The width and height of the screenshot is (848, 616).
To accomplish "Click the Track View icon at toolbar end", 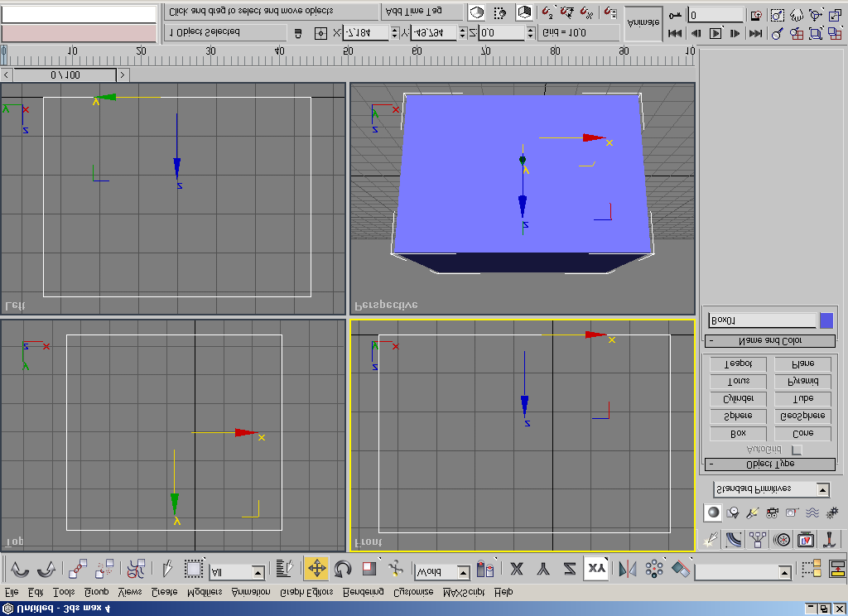I will coord(838,569).
